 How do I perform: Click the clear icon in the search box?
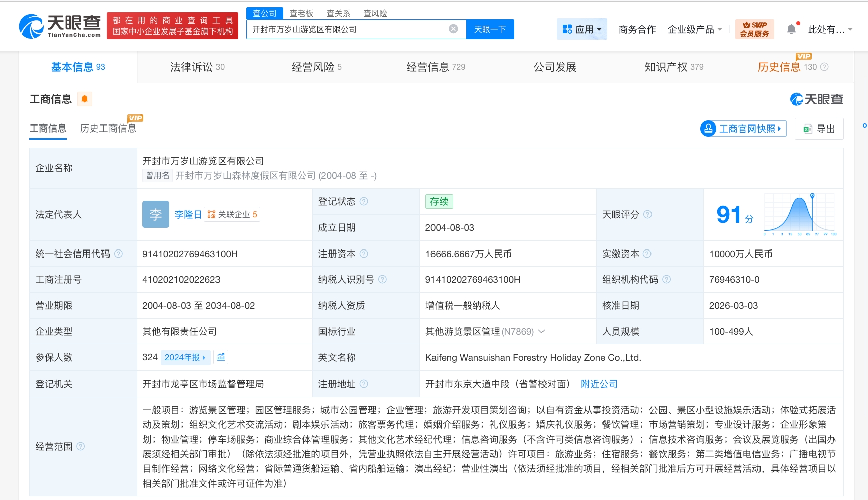click(x=454, y=29)
